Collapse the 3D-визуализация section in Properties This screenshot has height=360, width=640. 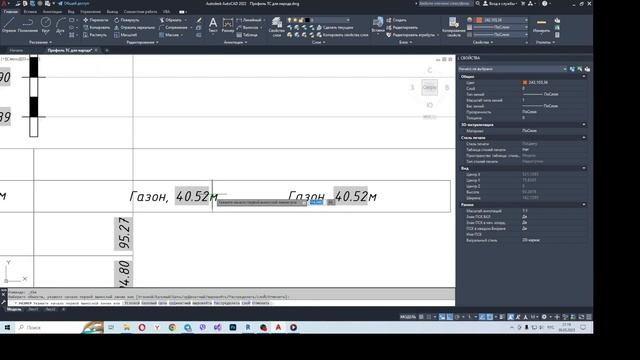pos(584,124)
